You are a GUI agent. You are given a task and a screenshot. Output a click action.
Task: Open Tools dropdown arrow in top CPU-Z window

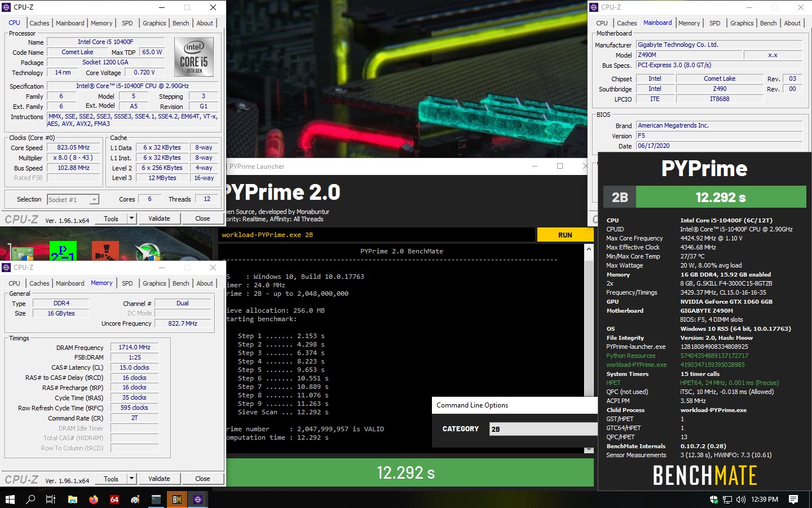tap(131, 218)
